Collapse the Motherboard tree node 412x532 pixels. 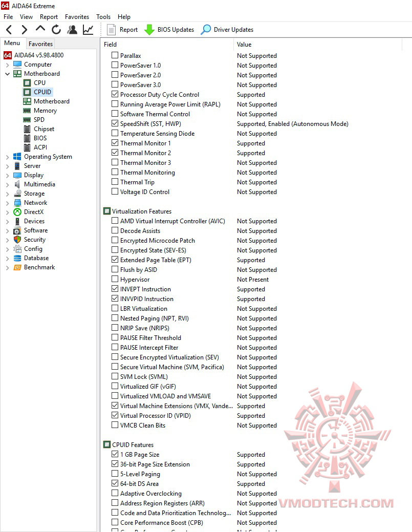(7, 74)
